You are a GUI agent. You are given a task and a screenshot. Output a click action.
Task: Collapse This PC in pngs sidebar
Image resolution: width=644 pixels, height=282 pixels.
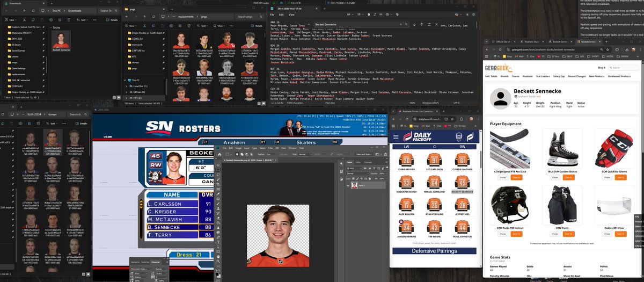(x=125, y=80)
